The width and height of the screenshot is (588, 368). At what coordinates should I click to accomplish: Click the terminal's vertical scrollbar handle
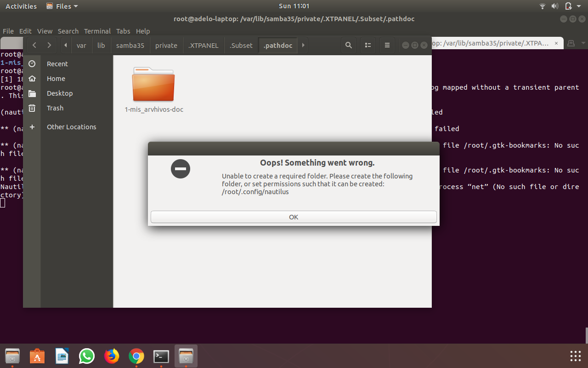click(x=586, y=335)
